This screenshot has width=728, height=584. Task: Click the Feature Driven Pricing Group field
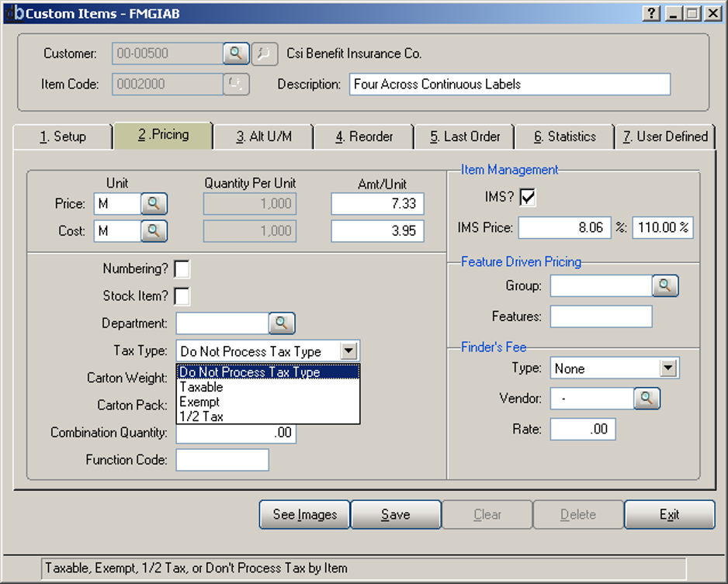[x=601, y=285]
